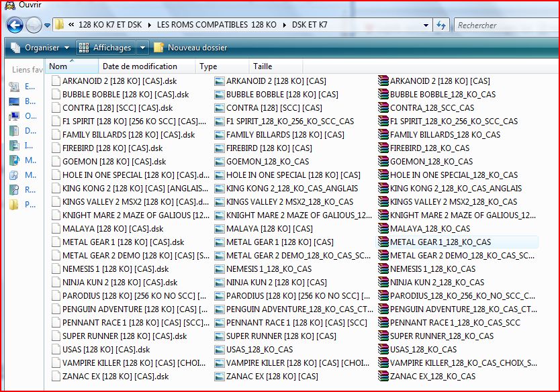Sort by the Type column header
Screen dimensions: 560x392
click(x=222, y=66)
